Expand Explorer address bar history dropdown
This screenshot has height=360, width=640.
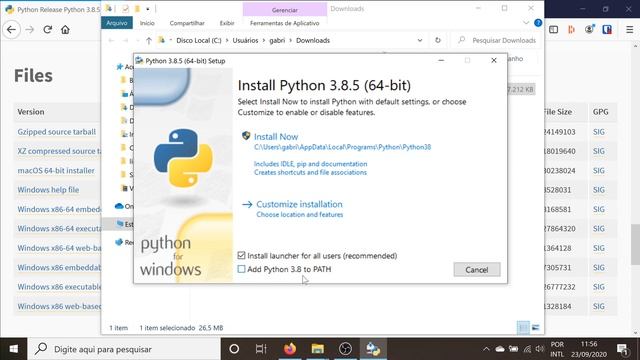420,40
